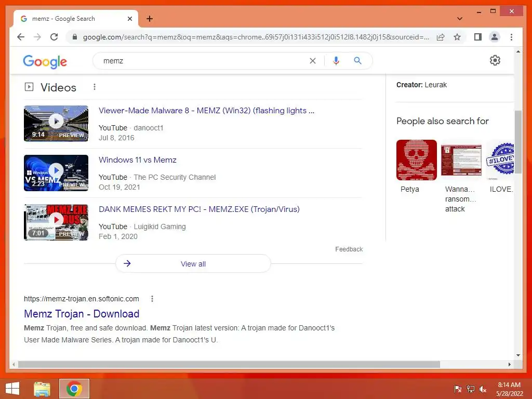This screenshot has height=399, width=532.
Task: Reload the Google search page
Action: [x=54, y=37]
